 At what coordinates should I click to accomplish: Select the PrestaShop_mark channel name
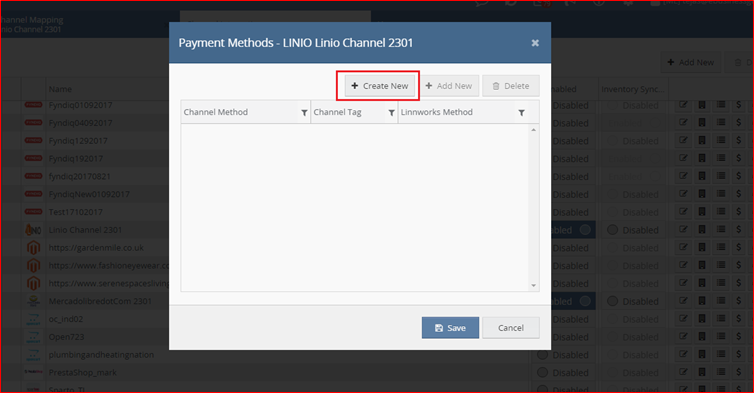(x=82, y=372)
